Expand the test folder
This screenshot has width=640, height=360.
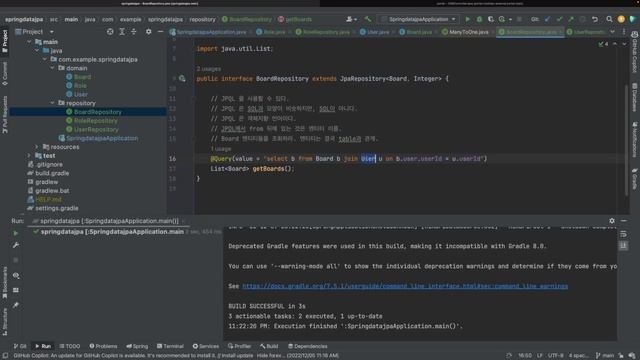click(29, 156)
